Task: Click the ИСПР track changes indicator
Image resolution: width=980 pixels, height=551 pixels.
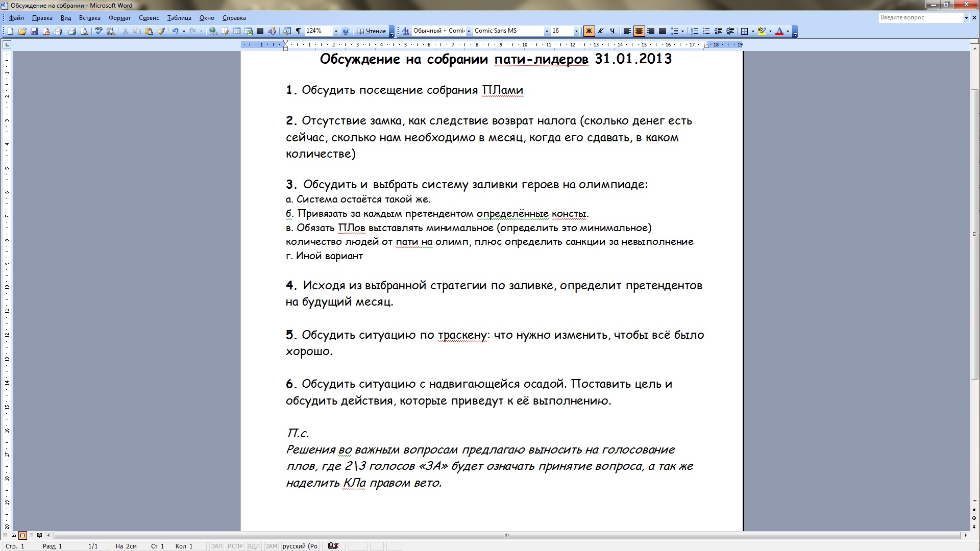Action: (x=235, y=546)
